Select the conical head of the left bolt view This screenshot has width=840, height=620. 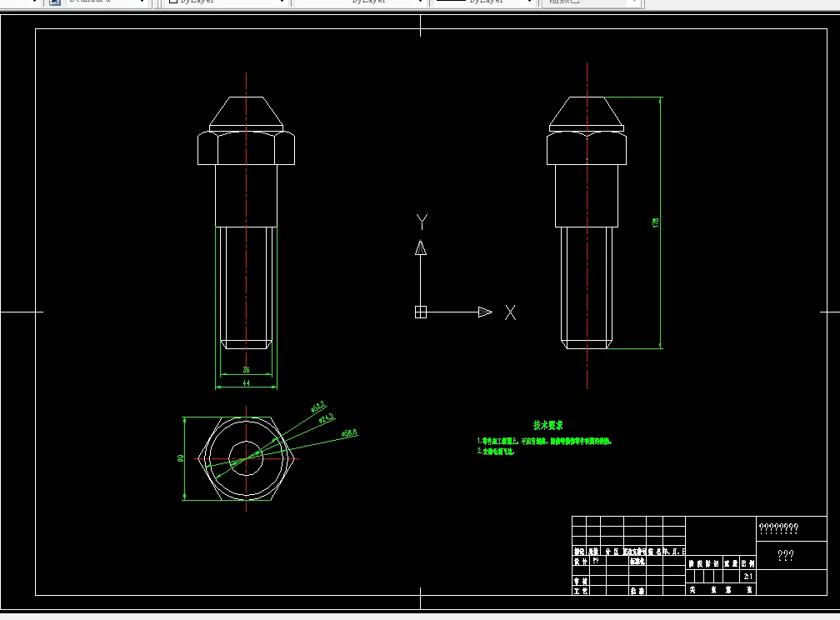tap(247, 112)
